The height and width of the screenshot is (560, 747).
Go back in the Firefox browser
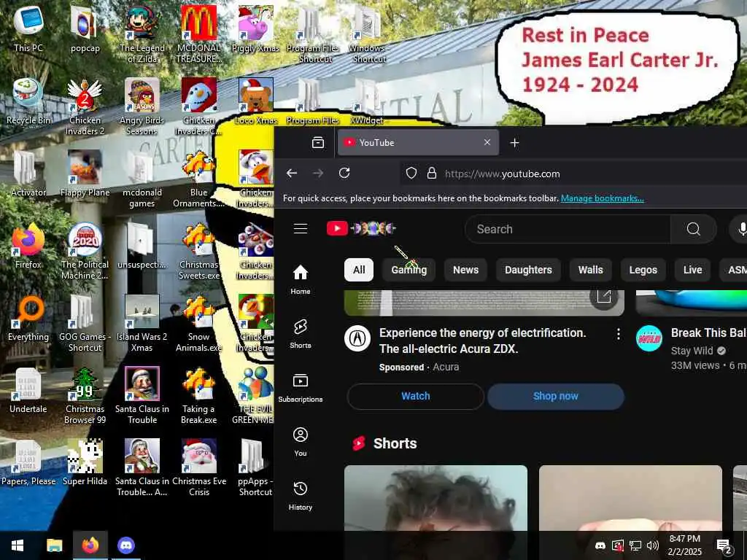click(292, 174)
